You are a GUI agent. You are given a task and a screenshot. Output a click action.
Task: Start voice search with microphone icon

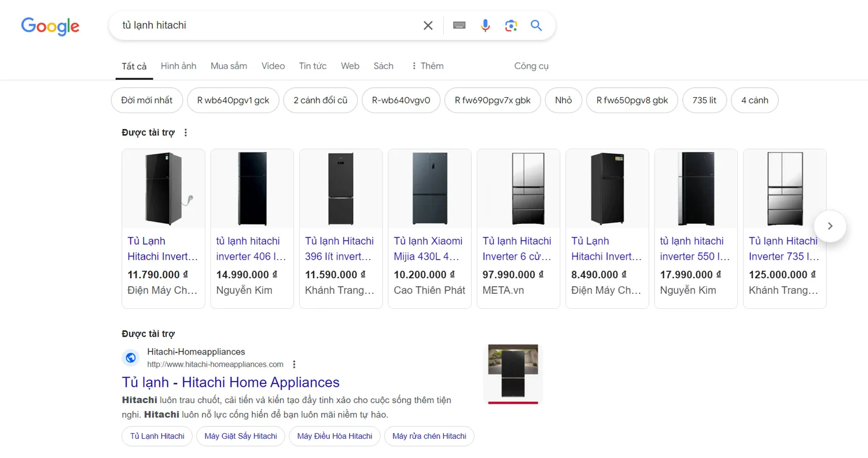(x=486, y=25)
